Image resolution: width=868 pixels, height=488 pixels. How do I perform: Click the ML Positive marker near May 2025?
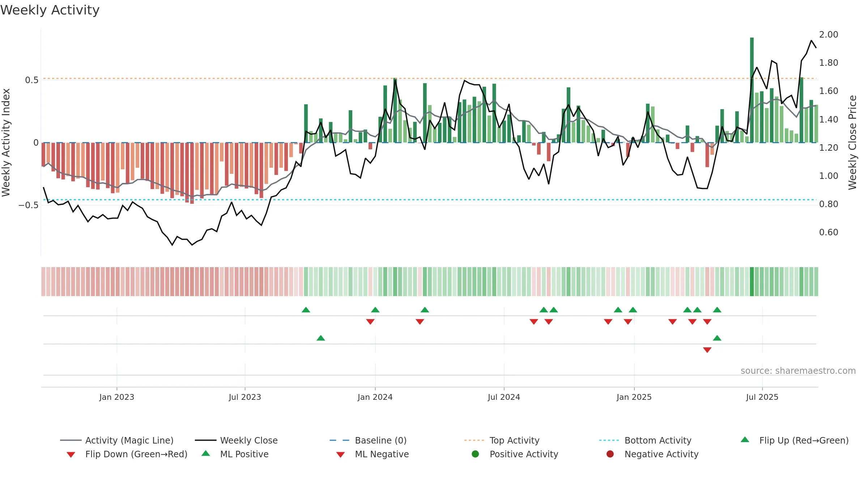[717, 338]
